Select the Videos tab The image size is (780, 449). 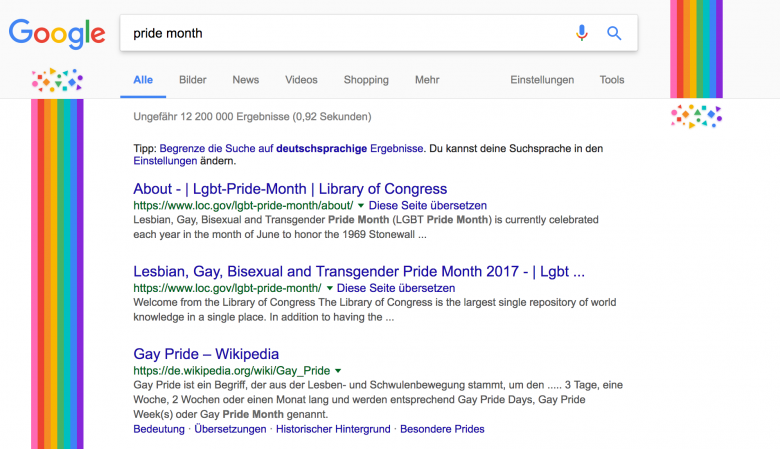pos(301,80)
